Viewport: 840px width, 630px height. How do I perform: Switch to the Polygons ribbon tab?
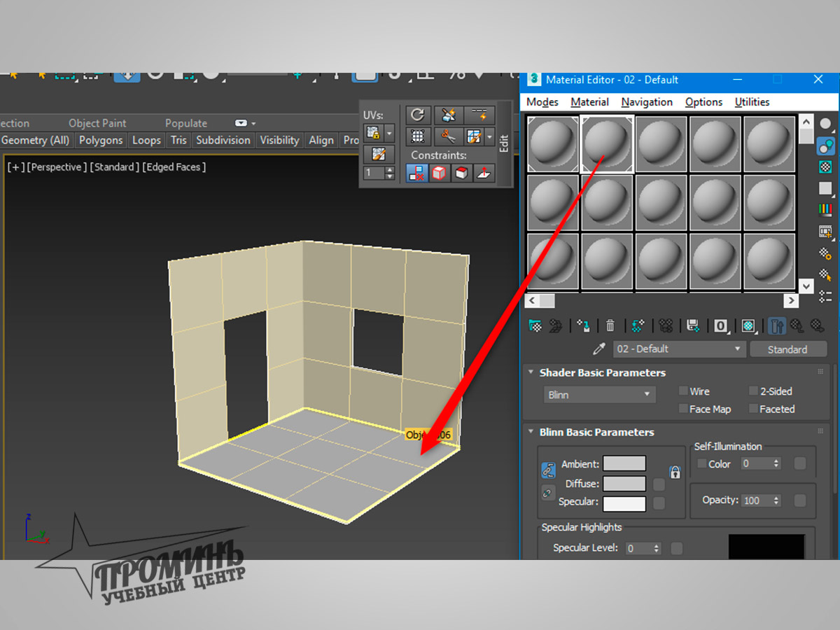pyautogui.click(x=100, y=140)
